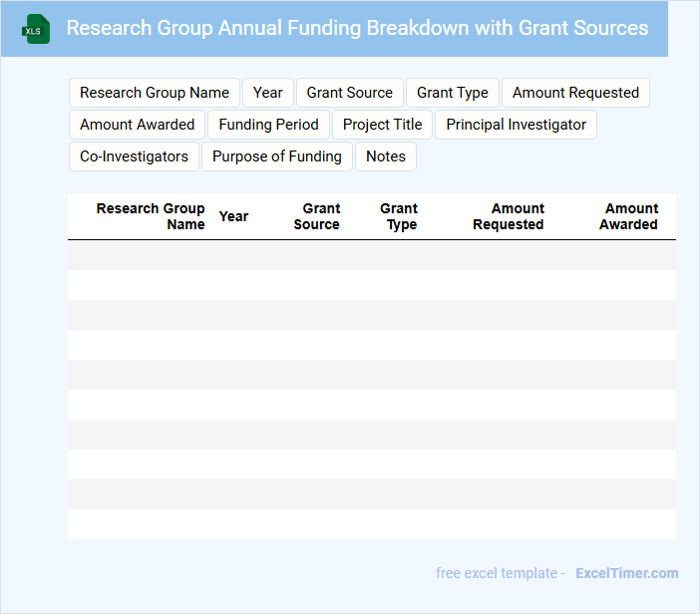Select the Amount Awarded tag
The height and width of the screenshot is (614, 700).
tap(137, 125)
